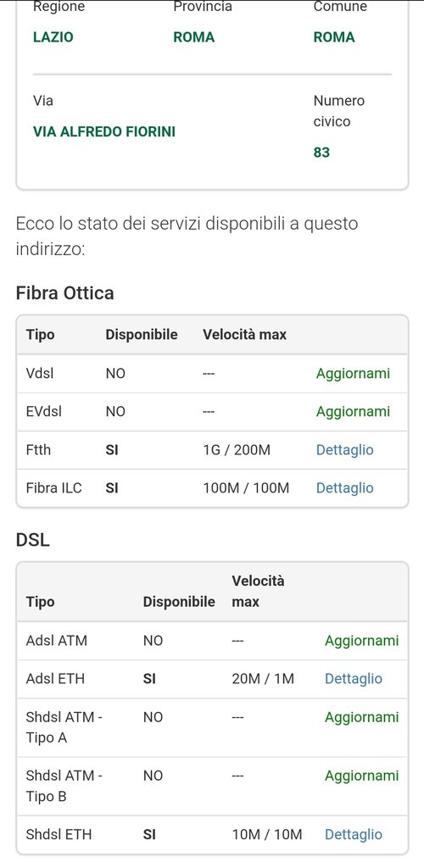Click the Ftth speed 1G / 200M cell
The width and height of the screenshot is (424, 868).
pos(237,450)
